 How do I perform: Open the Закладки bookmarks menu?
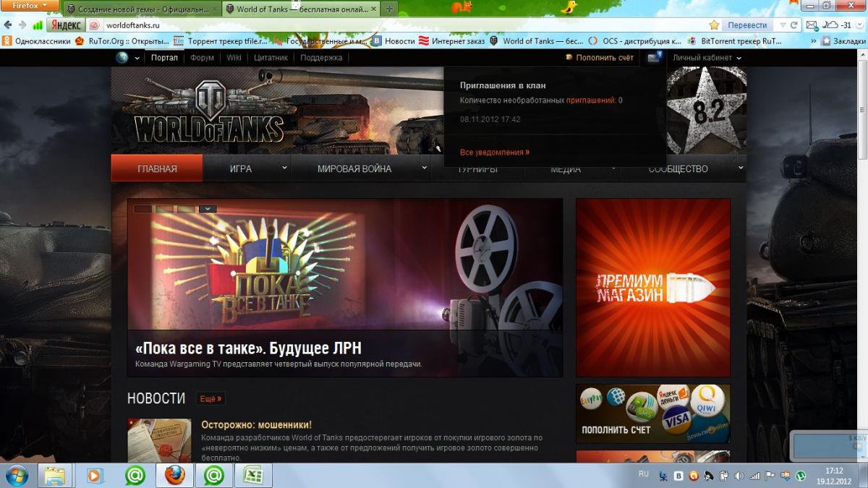pos(843,41)
